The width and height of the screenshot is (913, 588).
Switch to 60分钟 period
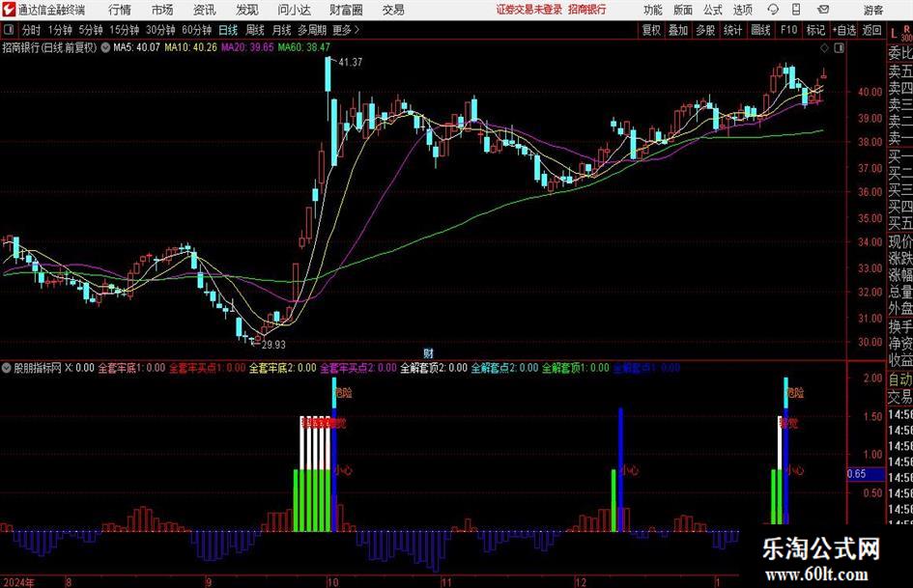197,30
